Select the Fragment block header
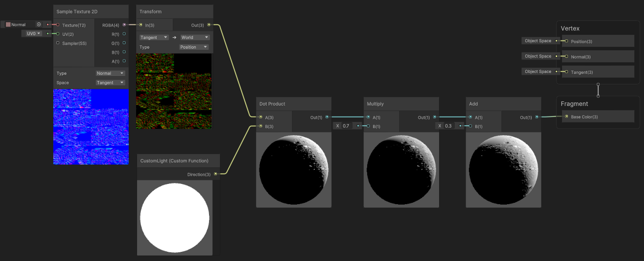644x261 pixels. [574, 104]
